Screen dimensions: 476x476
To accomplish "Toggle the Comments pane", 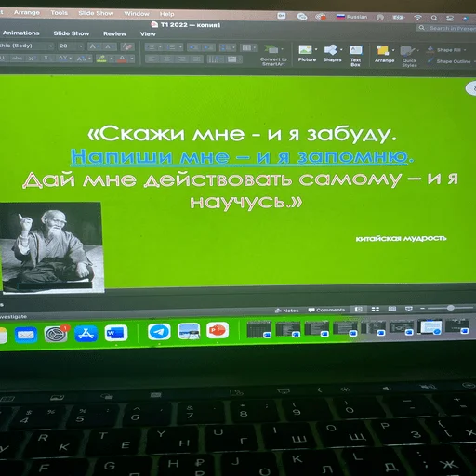I will click(326, 310).
